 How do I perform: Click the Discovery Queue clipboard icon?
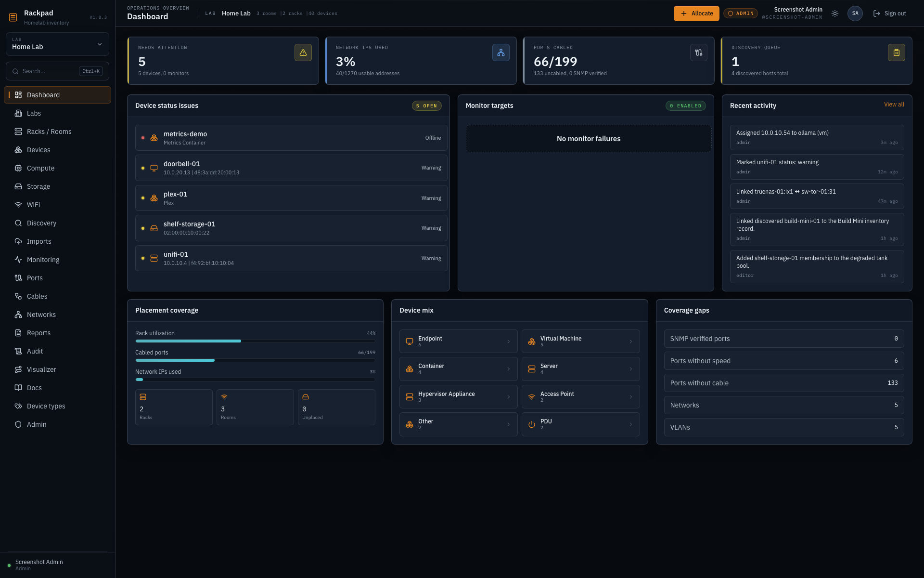(897, 53)
